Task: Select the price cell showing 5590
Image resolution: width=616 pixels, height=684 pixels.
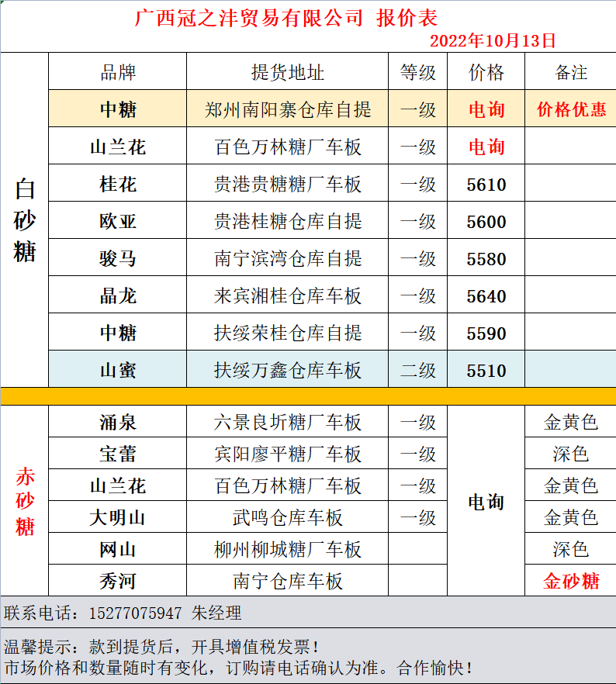Action: pyautogui.click(x=486, y=333)
